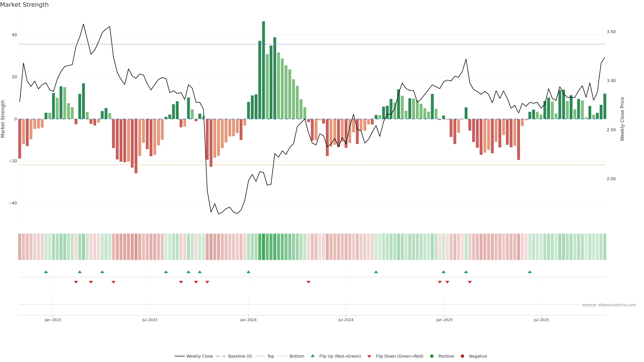Click the Weekly Close Price axis title

click(622, 119)
